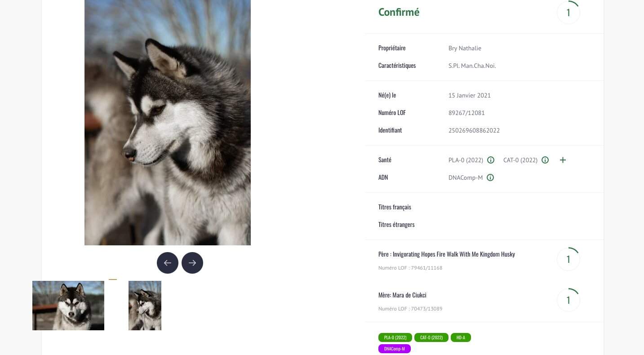The width and height of the screenshot is (644, 355).
Task: Select the side-profile husky thumbnail
Action: (x=145, y=306)
